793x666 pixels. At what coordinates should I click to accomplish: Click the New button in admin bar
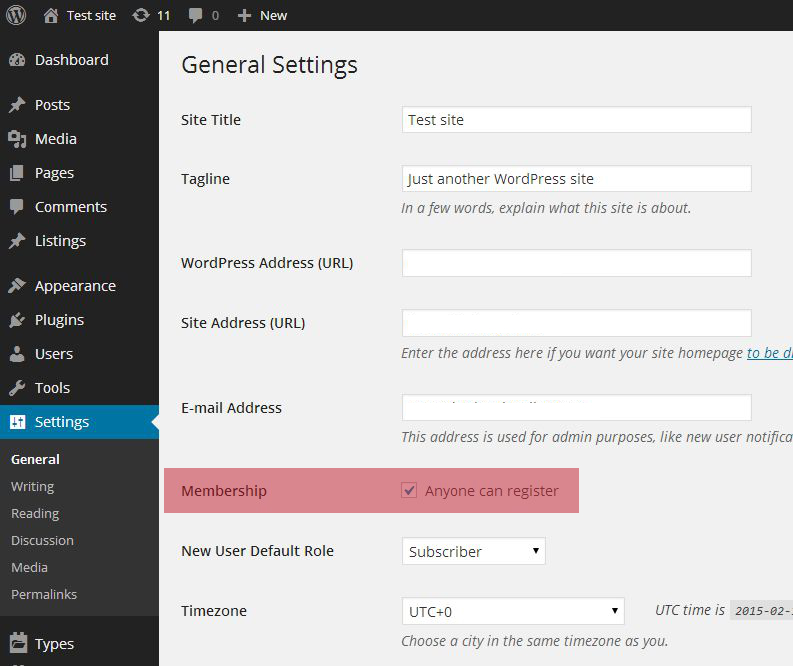click(x=274, y=16)
